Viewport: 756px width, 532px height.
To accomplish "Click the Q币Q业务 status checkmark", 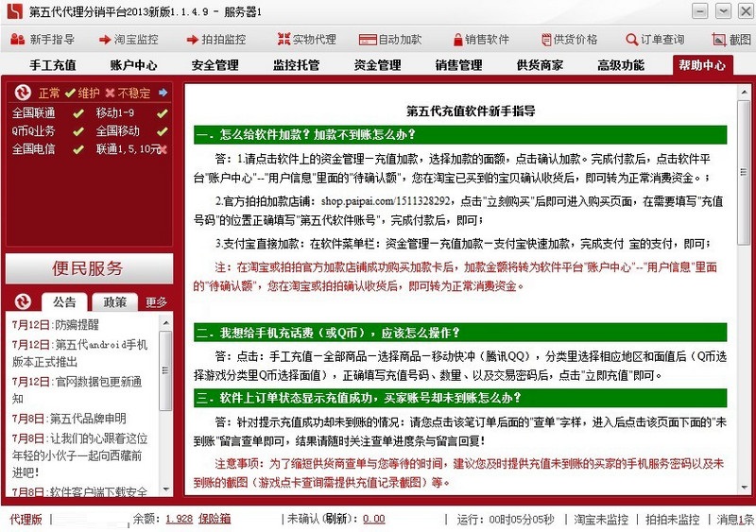I will tap(77, 131).
